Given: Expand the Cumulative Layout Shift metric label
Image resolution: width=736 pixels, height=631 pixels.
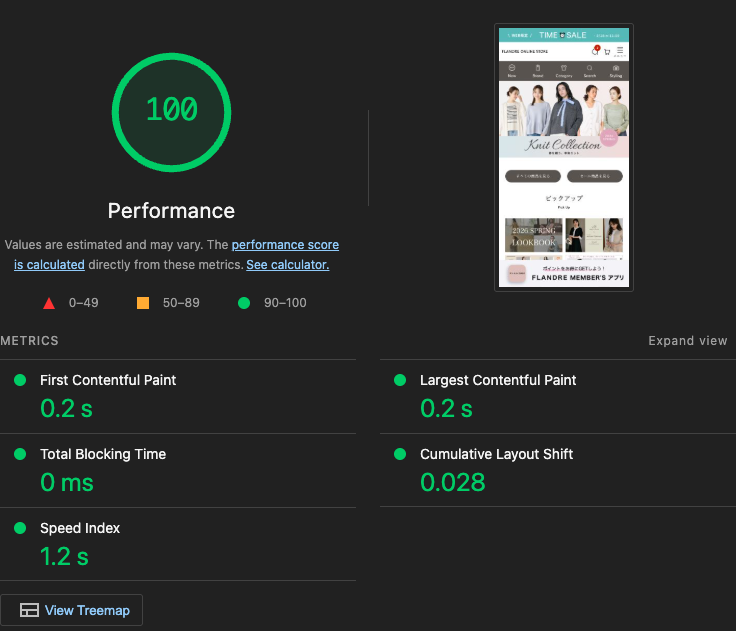Looking at the screenshot, I should 496,454.
